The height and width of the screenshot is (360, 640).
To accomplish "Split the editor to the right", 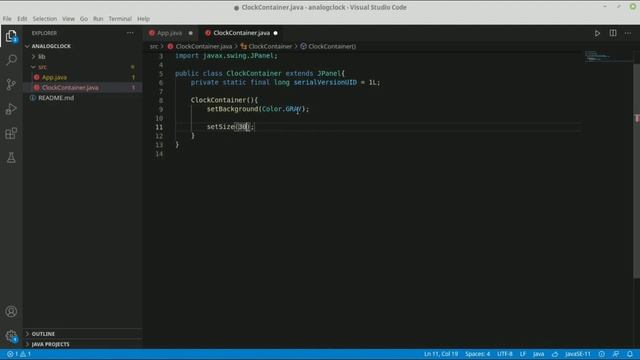I will coord(613,33).
